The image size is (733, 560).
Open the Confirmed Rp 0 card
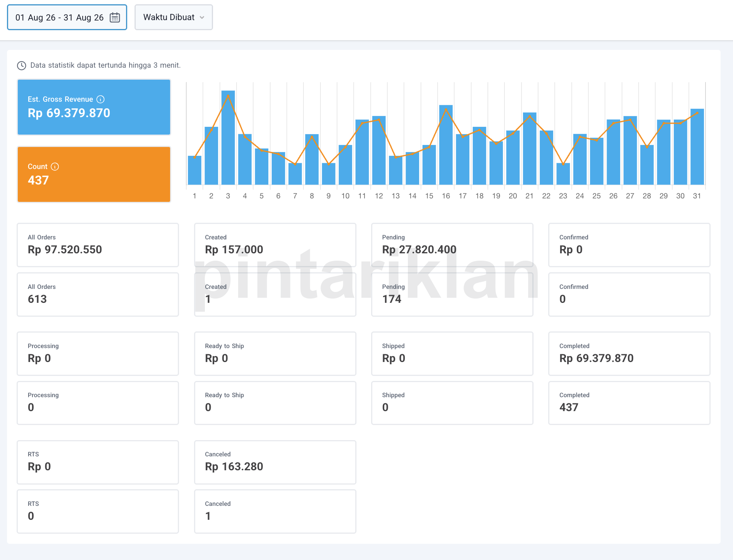coord(629,245)
